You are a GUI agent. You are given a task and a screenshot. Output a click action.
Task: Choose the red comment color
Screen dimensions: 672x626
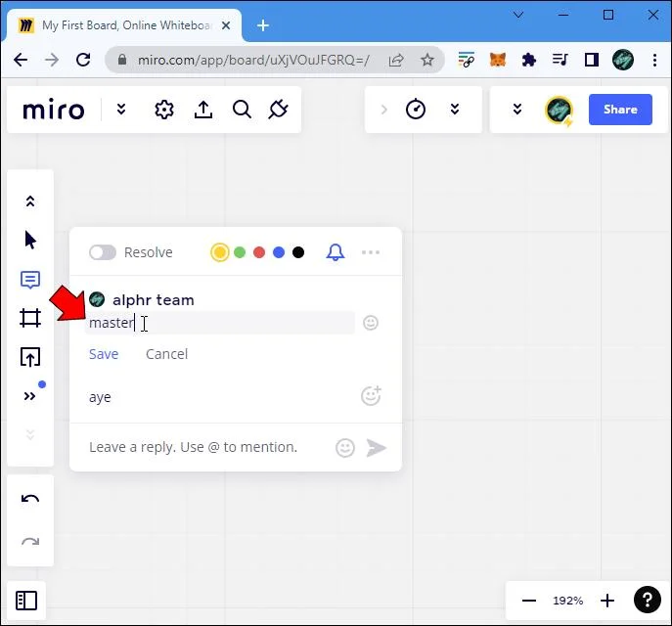[259, 252]
